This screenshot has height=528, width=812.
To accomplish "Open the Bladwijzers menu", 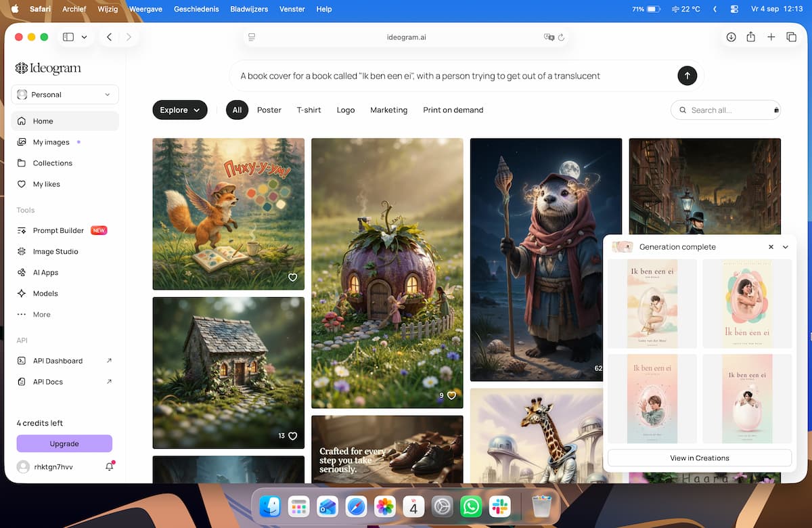I will pos(249,9).
